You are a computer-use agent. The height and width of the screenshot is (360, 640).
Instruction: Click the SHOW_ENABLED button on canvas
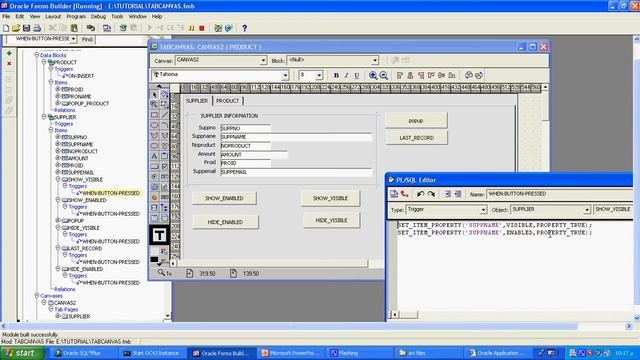[224, 198]
